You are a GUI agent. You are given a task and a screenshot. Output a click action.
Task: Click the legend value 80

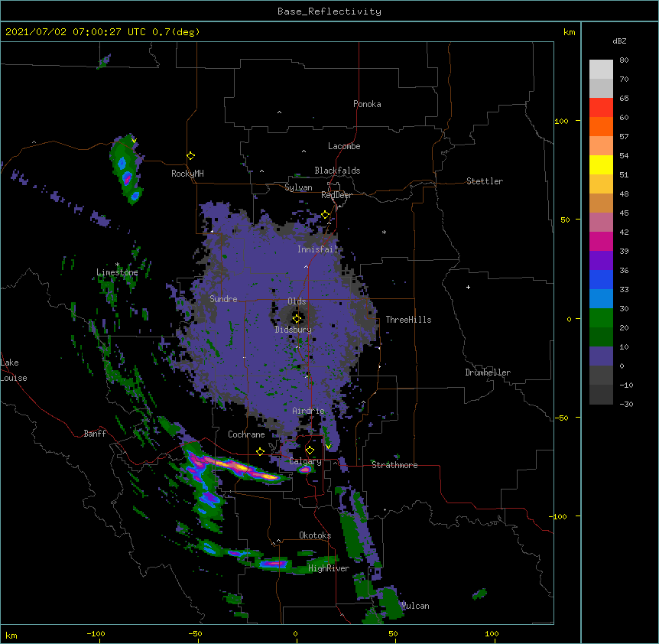pyautogui.click(x=624, y=60)
